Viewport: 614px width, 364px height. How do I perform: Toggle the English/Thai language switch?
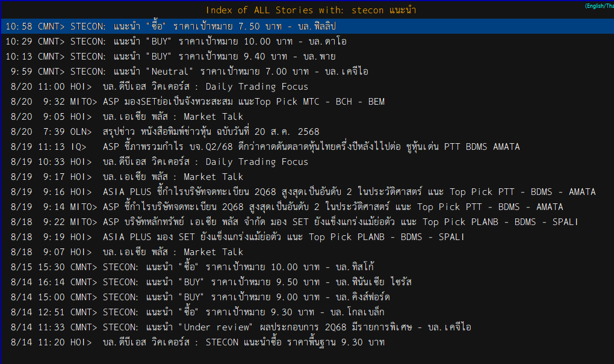click(x=599, y=6)
